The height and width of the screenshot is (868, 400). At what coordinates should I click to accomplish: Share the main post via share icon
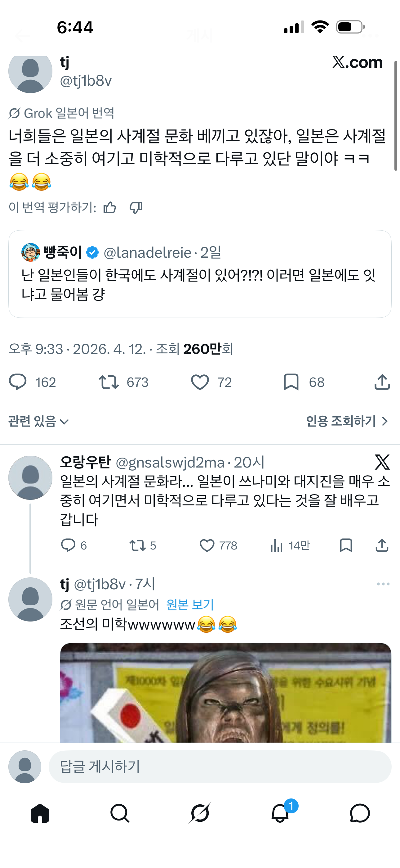[382, 382]
